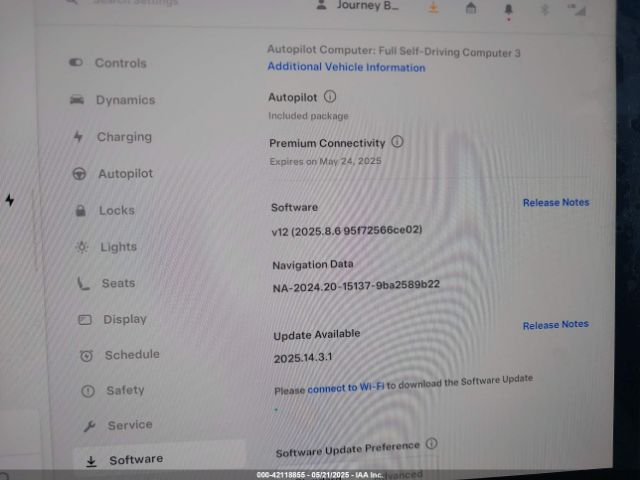
Task: Tap the Software Update Preference info icon
Action: 431,443
